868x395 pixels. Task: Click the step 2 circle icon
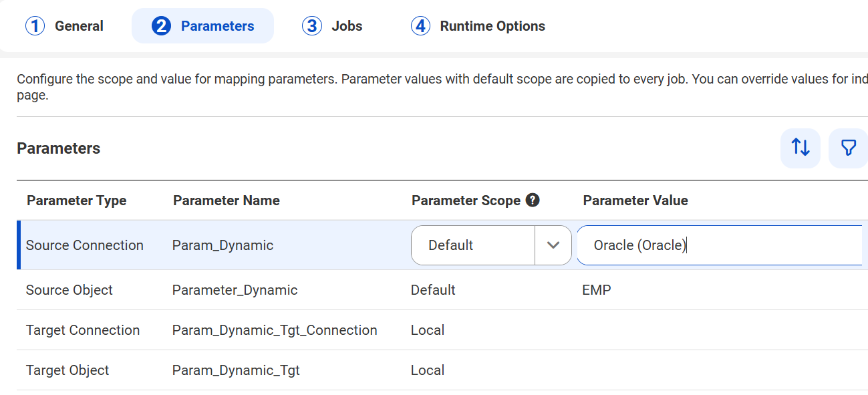161,26
